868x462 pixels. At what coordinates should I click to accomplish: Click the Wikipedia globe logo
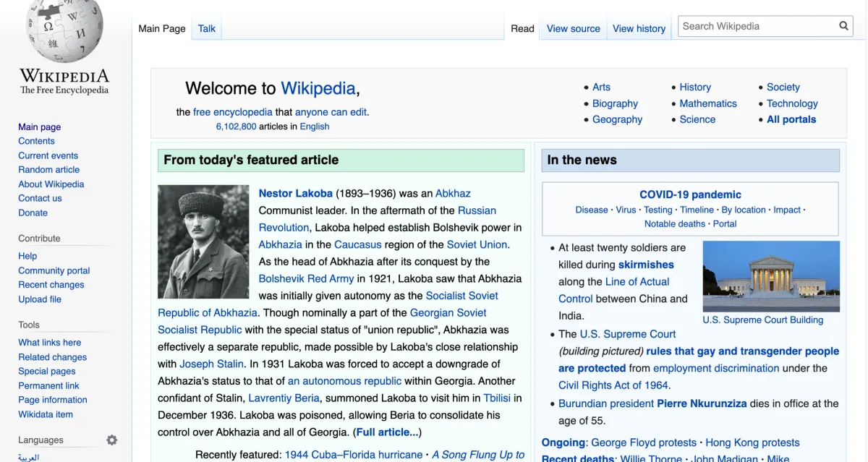pyautogui.click(x=64, y=30)
